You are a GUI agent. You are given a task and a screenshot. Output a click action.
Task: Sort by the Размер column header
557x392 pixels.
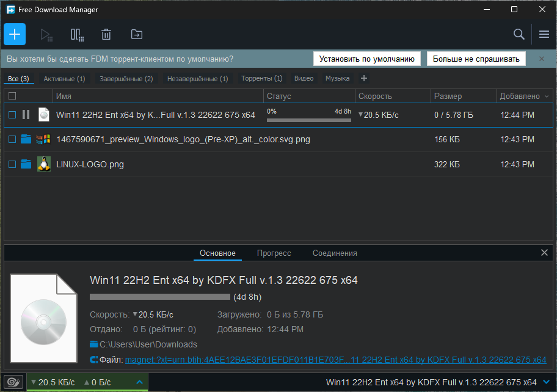coord(464,96)
